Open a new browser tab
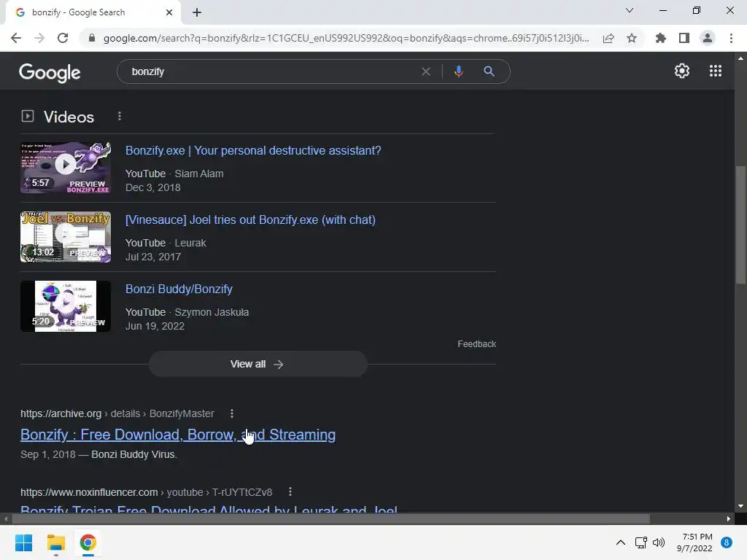Image resolution: width=747 pixels, height=560 pixels. (197, 12)
